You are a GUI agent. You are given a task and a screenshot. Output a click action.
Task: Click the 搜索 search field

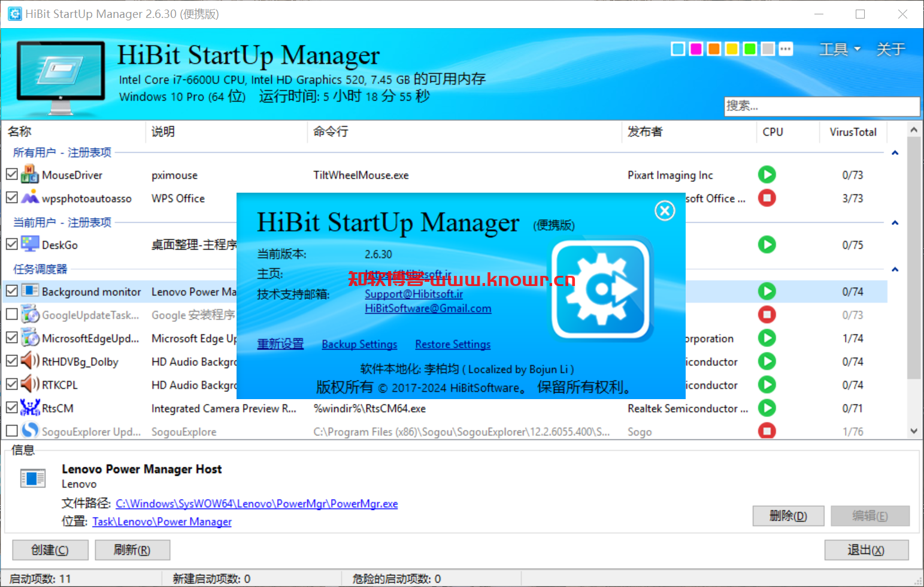(x=822, y=107)
